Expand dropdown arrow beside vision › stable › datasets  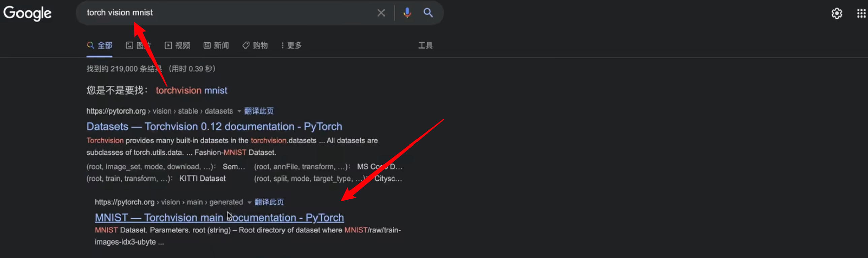pos(239,111)
